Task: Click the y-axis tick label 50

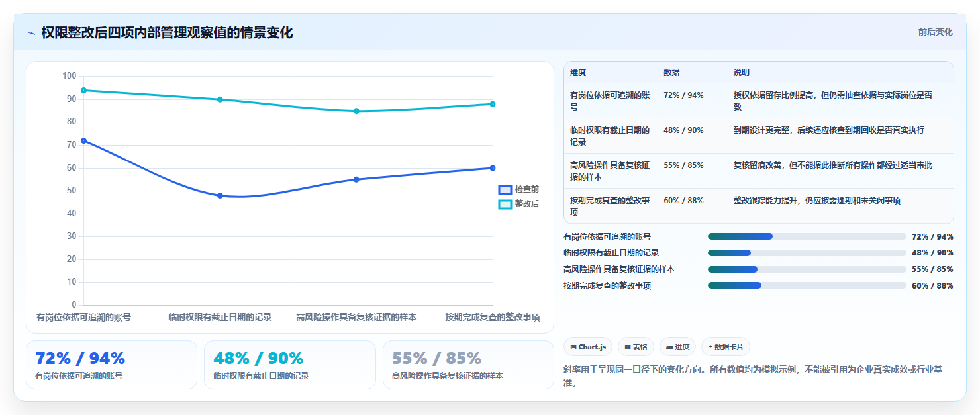Action: pyautogui.click(x=72, y=191)
